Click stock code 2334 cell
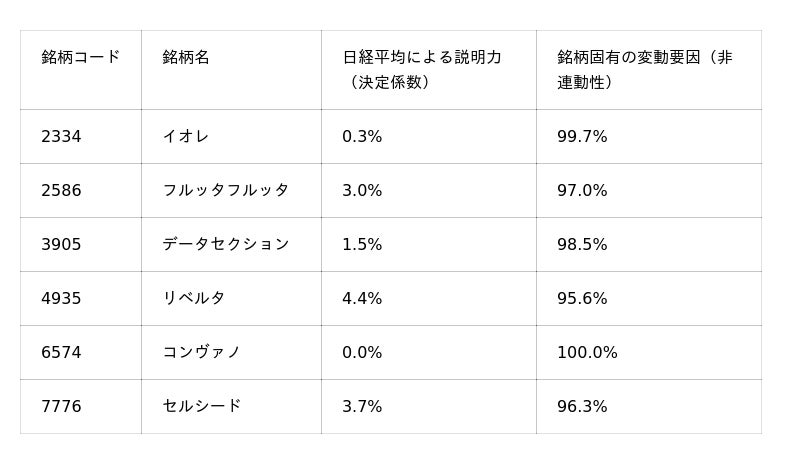The image size is (800, 464). (61, 137)
